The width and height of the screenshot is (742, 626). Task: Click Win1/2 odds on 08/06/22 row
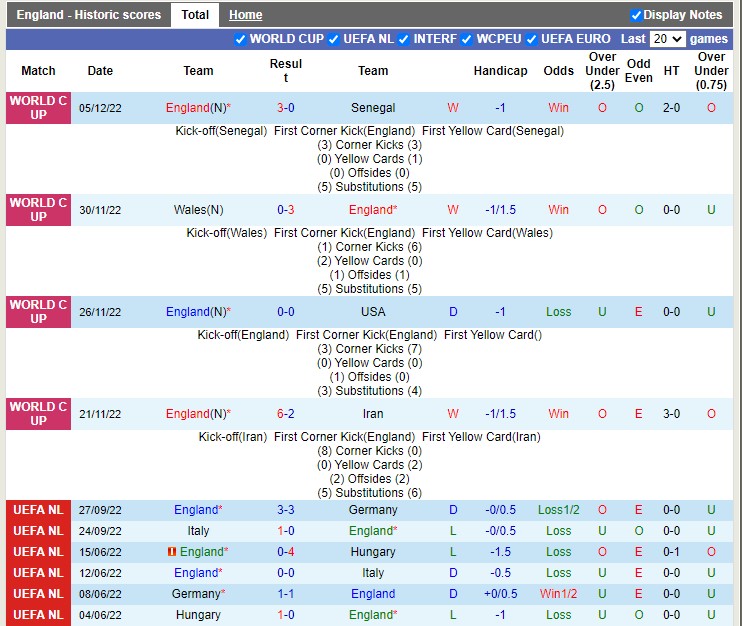(558, 594)
